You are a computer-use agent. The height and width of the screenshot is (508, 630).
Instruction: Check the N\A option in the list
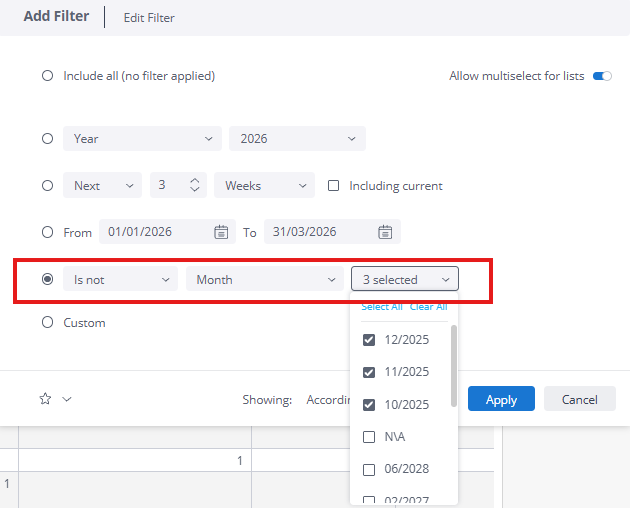pyautogui.click(x=369, y=437)
